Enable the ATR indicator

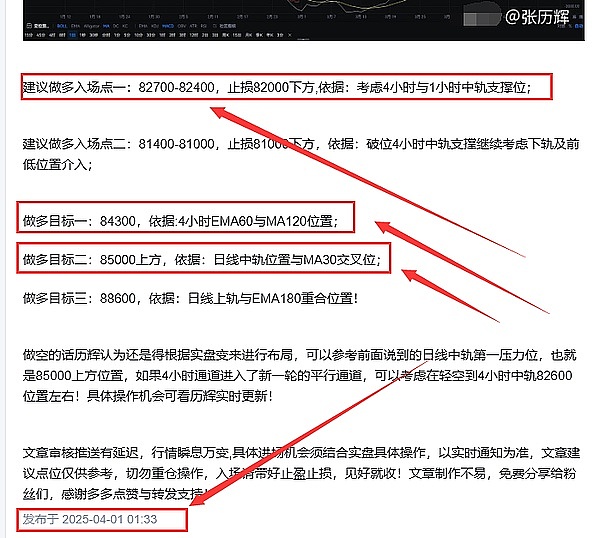tap(193, 25)
